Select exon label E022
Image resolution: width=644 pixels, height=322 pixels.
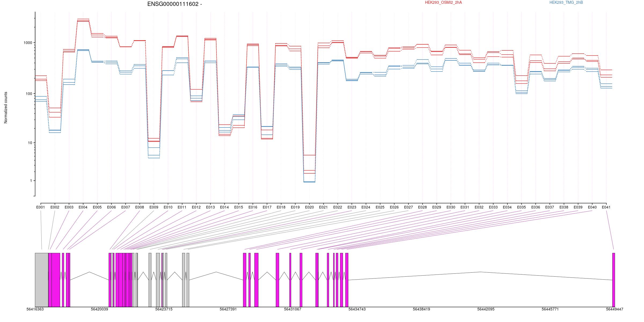click(x=338, y=207)
